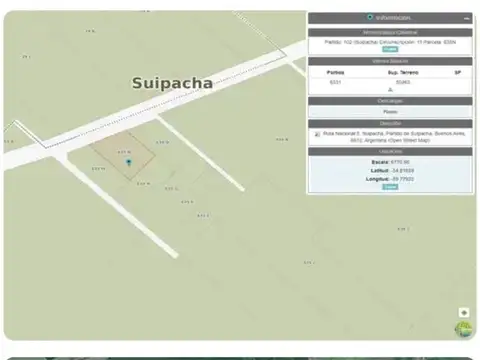480x360 pixels.
Task: Open the Plano download link
Action: click(390, 112)
